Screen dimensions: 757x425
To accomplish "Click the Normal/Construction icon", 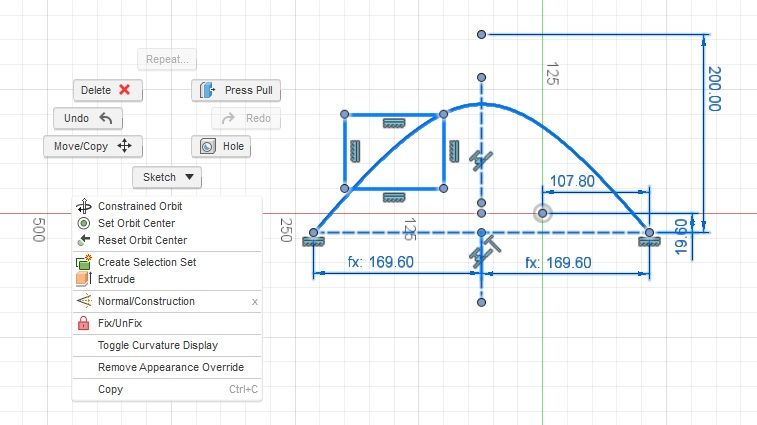I will [x=84, y=301].
